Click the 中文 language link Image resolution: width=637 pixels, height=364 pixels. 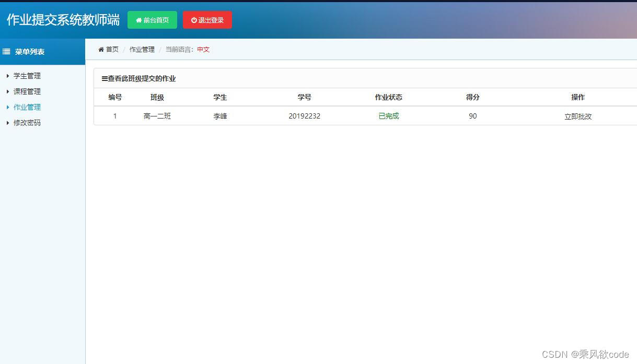click(203, 49)
